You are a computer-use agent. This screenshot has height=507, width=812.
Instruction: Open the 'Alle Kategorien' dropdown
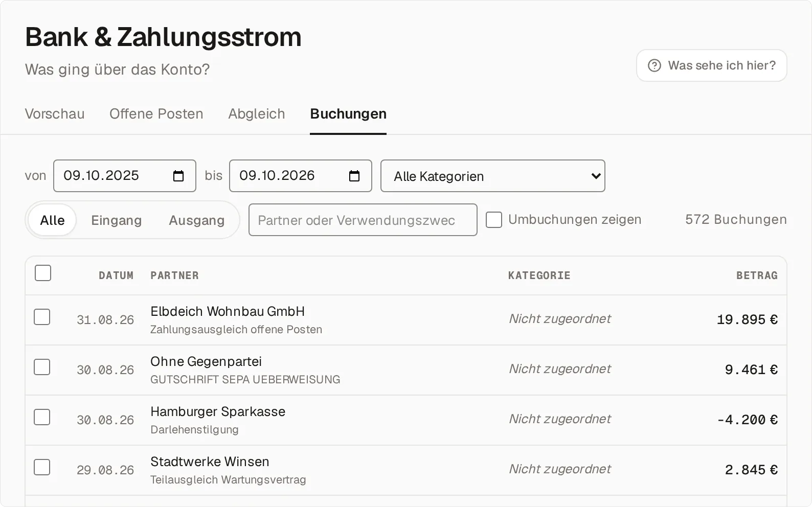[493, 176]
